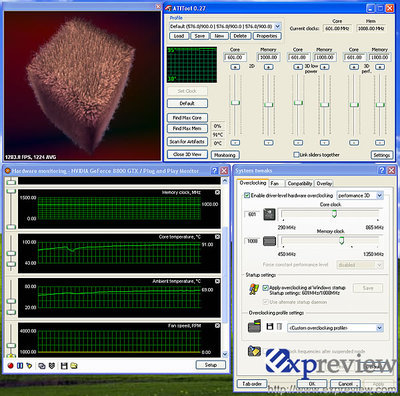The image size is (400, 396).
Task: Click Cancel in System tweaks
Action: pyautogui.click(x=345, y=384)
